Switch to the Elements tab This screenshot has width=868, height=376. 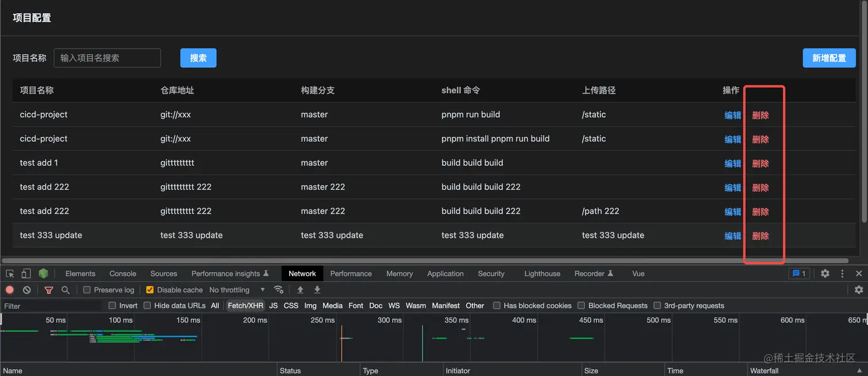80,274
